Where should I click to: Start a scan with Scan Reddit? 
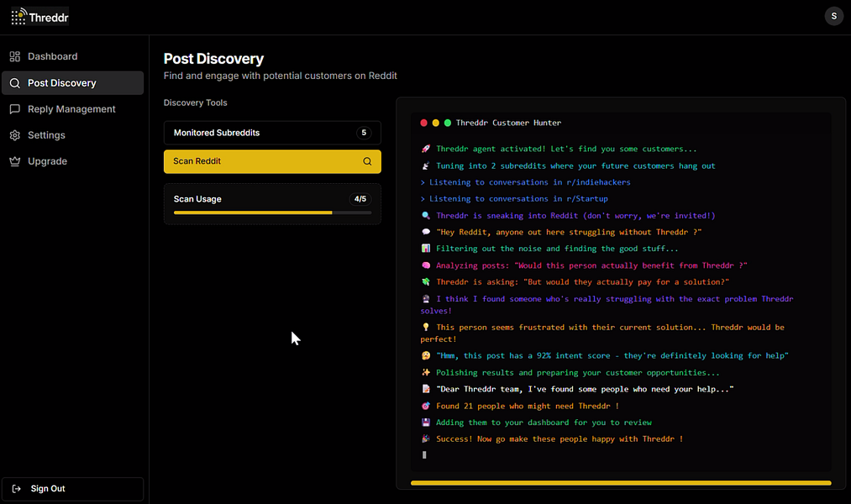(272, 161)
